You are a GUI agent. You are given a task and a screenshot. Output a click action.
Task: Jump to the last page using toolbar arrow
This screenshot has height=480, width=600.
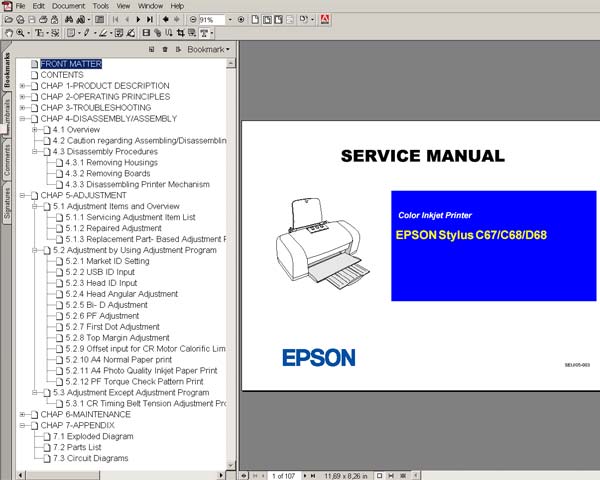pos(150,19)
